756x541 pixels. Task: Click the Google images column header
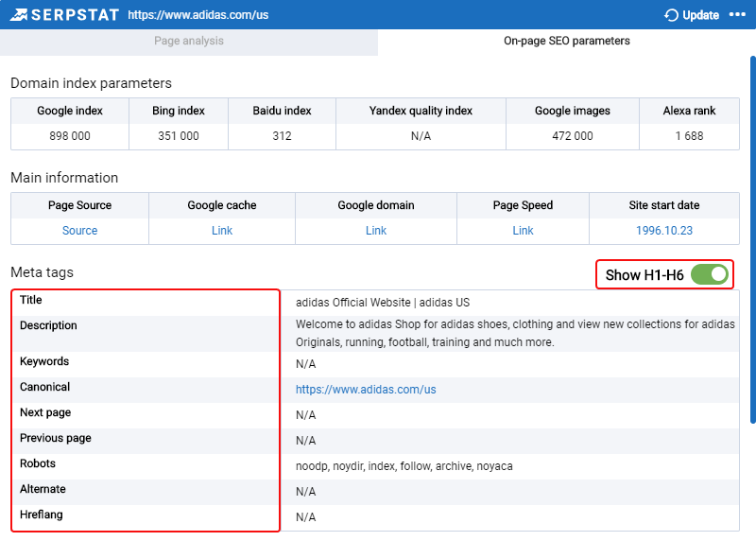click(573, 111)
